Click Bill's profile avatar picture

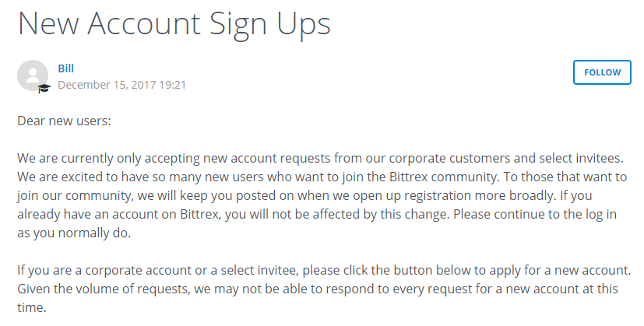(33, 75)
